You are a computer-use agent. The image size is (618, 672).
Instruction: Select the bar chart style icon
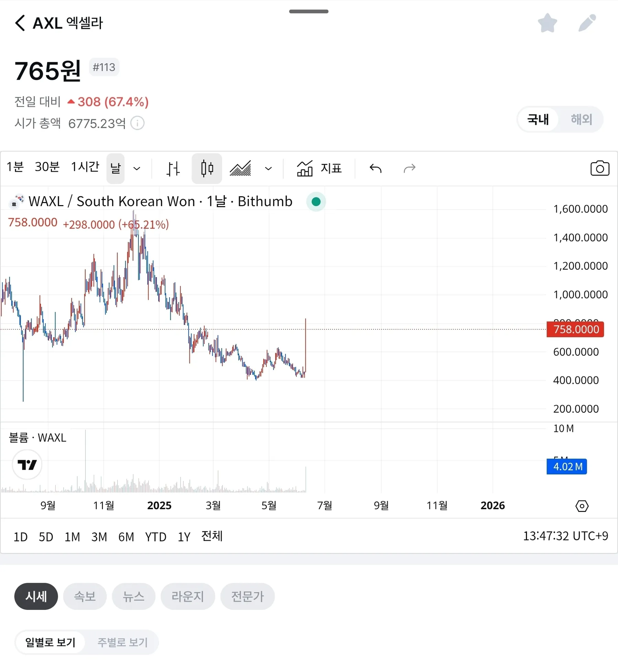pyautogui.click(x=173, y=169)
